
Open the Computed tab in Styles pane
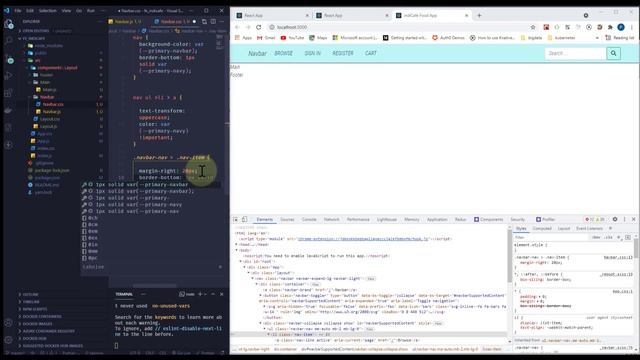542,229
